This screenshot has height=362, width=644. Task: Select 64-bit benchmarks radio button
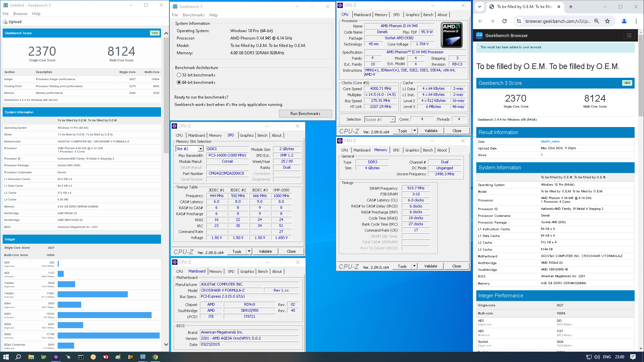point(179,82)
